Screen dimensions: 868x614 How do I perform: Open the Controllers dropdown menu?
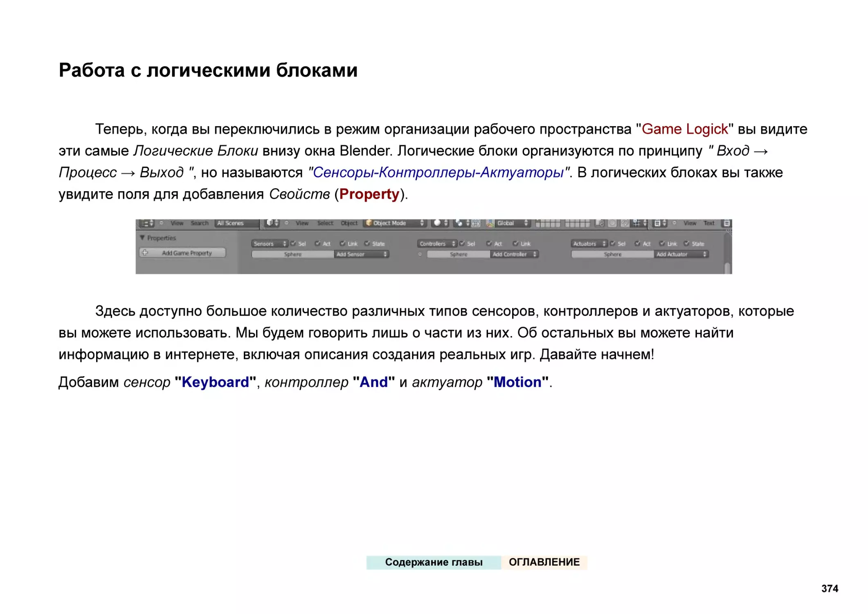[437, 244]
